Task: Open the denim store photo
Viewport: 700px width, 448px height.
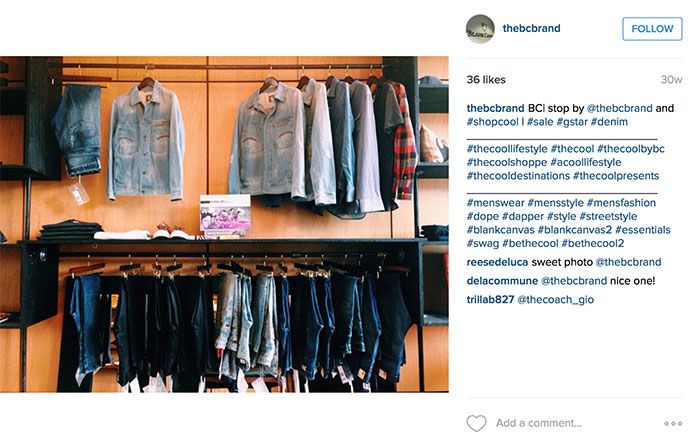Action: point(224,224)
